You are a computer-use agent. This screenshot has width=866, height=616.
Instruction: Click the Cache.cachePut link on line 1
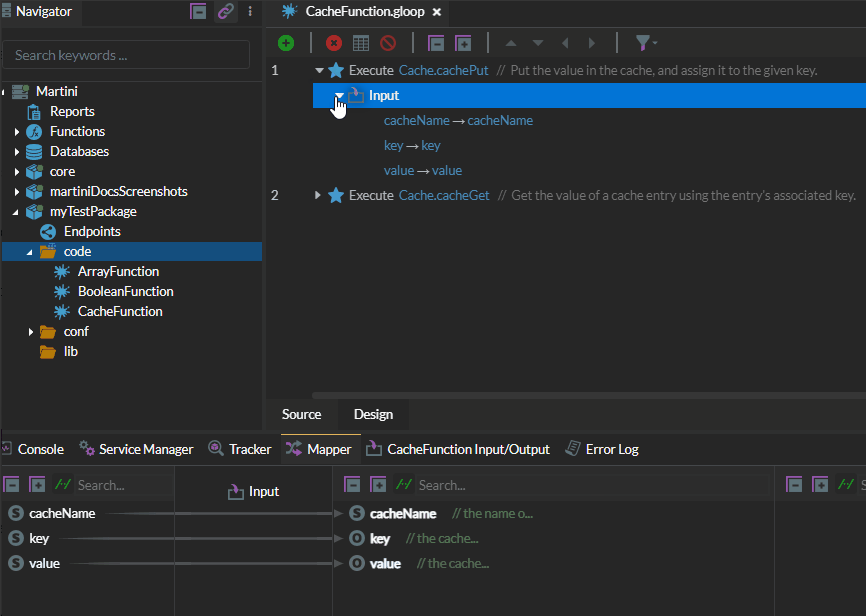[x=443, y=70]
